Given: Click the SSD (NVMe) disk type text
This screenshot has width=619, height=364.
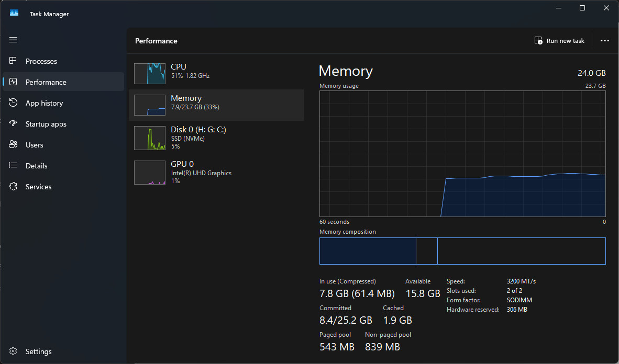Looking at the screenshot, I should point(187,139).
